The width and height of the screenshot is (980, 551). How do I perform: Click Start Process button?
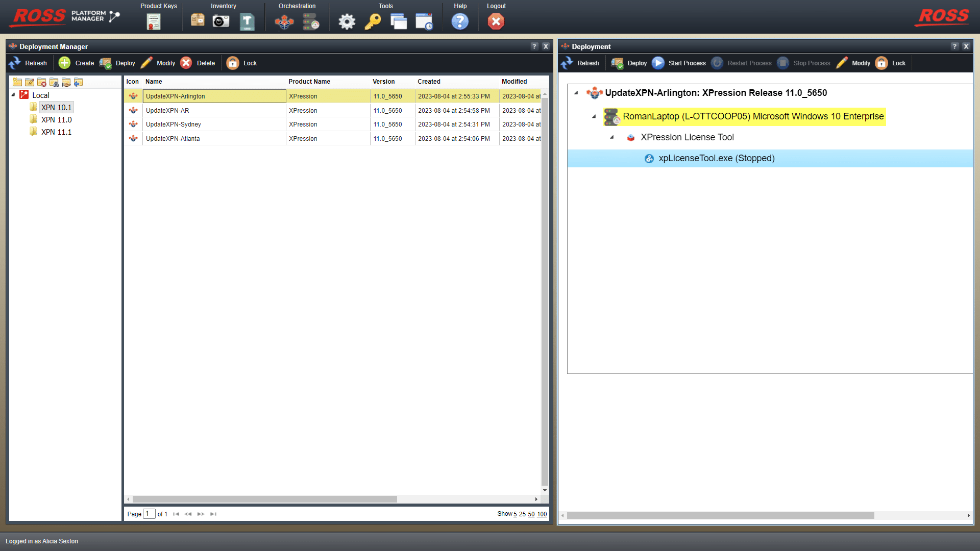tap(679, 63)
